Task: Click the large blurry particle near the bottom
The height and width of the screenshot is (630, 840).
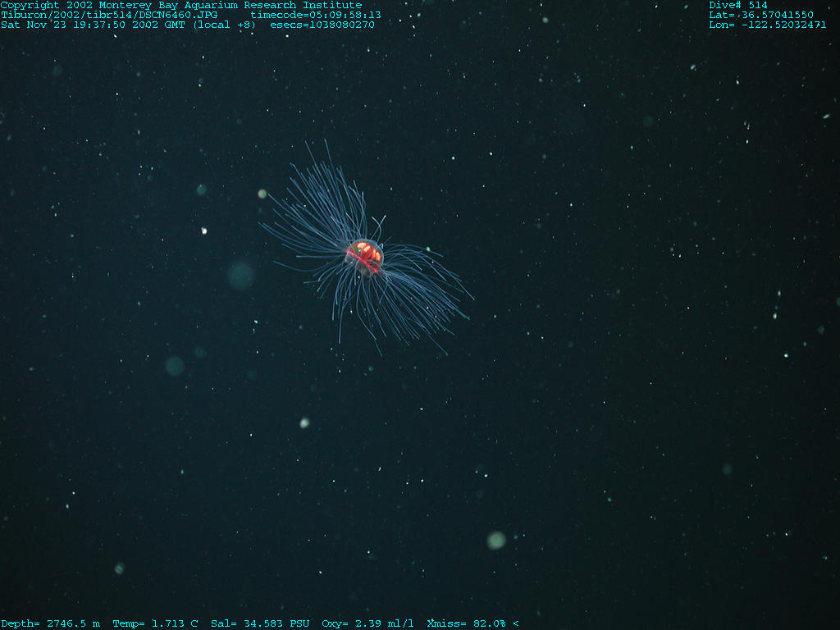Action: point(496,540)
